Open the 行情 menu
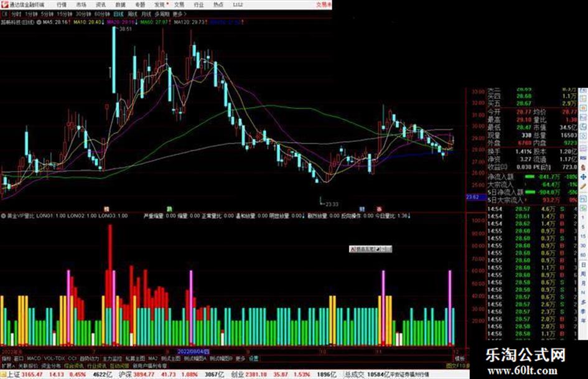Screen dimensions: 588x379 [62, 4]
